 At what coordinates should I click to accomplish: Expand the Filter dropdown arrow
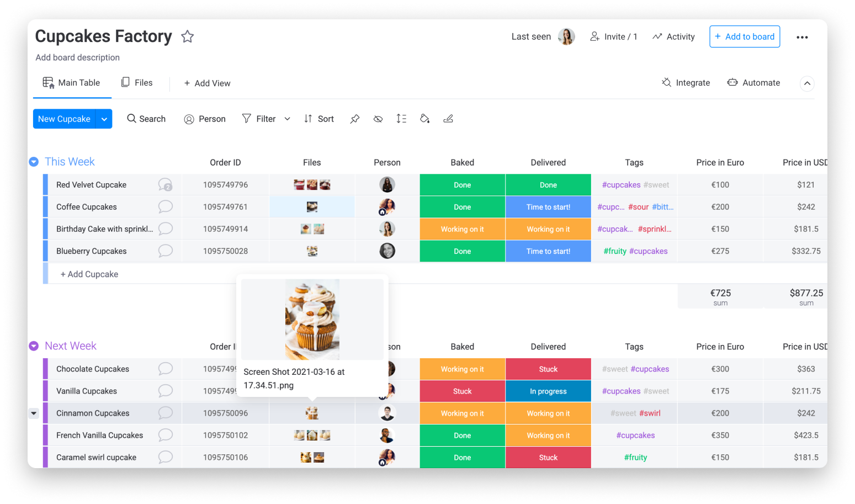click(x=287, y=119)
